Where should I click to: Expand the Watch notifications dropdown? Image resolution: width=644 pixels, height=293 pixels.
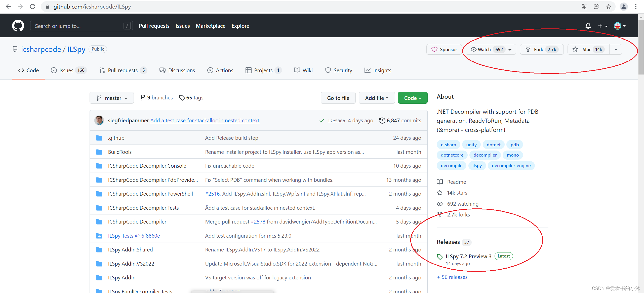pos(491,49)
